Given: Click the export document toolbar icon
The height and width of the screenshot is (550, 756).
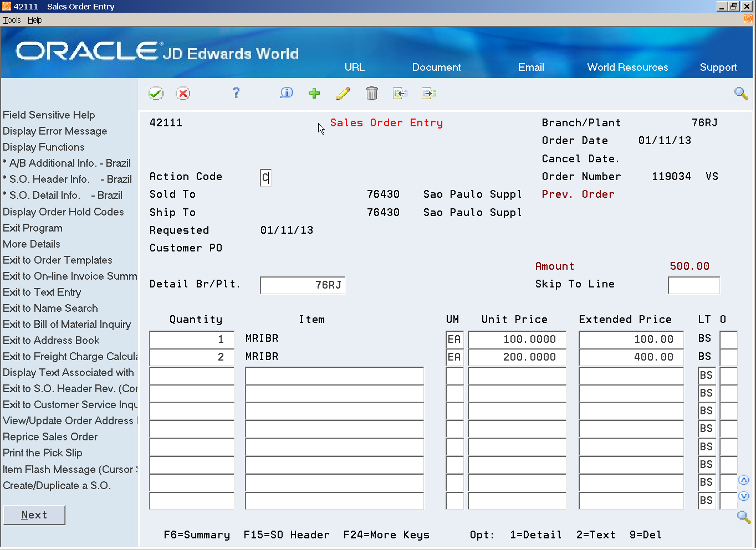Looking at the screenshot, I should [429, 93].
